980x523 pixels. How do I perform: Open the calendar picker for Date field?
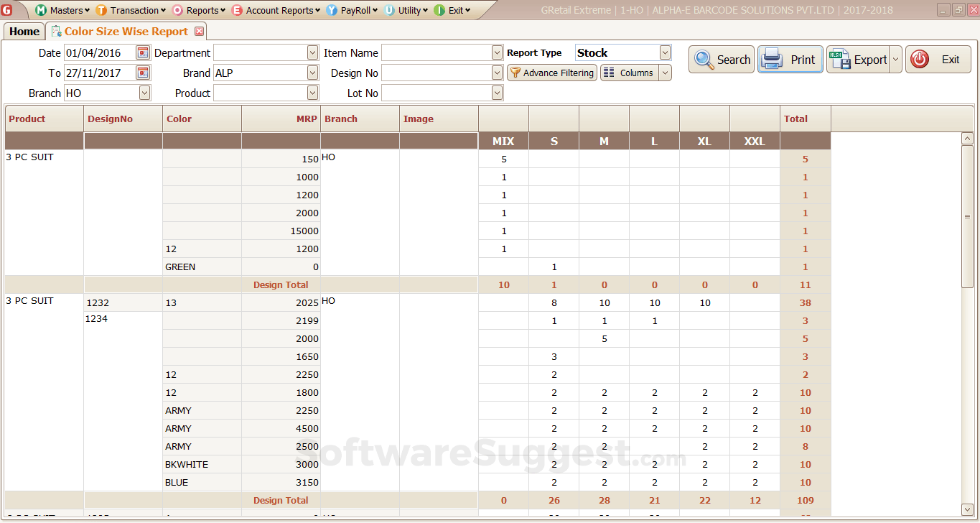pyautogui.click(x=142, y=52)
